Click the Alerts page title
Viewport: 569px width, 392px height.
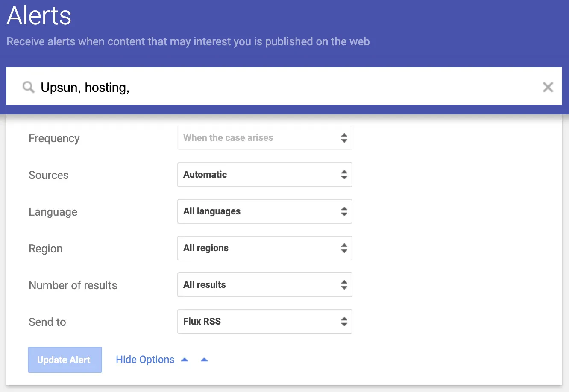tap(38, 15)
